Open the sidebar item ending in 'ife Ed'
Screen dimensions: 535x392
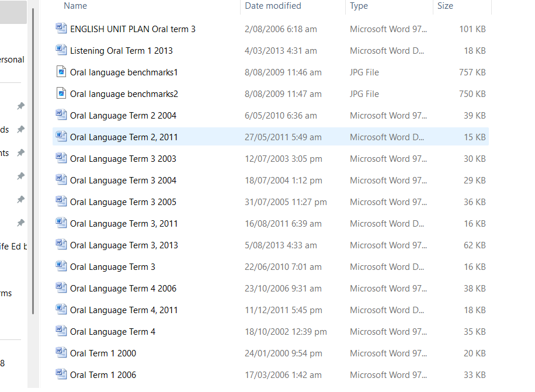click(x=13, y=247)
